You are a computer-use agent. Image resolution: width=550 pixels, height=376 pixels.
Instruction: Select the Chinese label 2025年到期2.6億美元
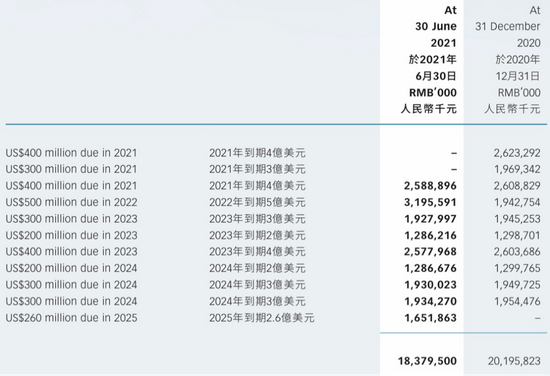[262, 318]
